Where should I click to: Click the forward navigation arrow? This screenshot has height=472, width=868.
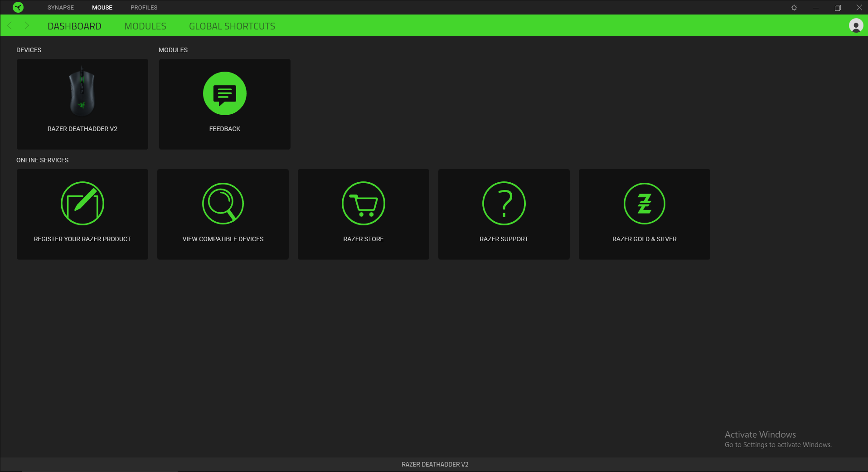(26, 25)
